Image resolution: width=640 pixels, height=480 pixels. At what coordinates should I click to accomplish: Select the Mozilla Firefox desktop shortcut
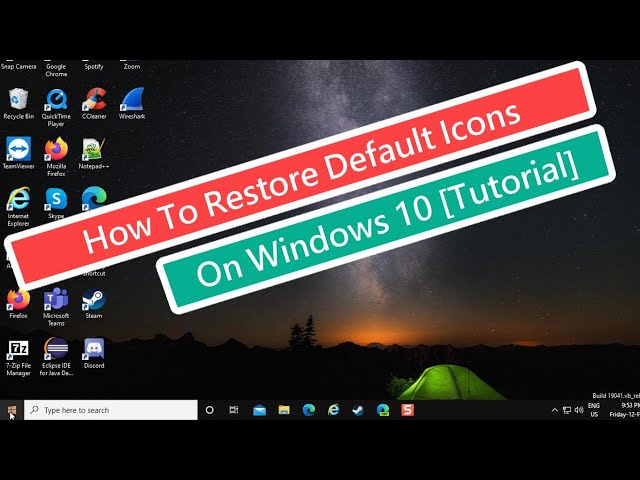coord(56,157)
